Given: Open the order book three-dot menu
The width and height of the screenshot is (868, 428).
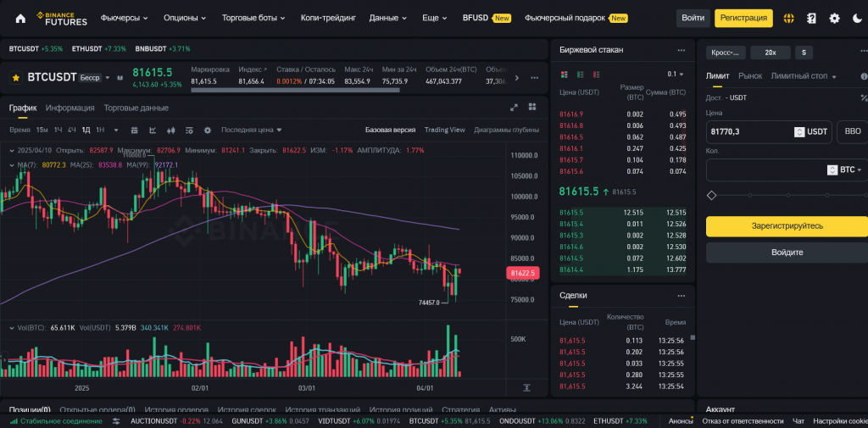Looking at the screenshot, I should coord(682,50).
